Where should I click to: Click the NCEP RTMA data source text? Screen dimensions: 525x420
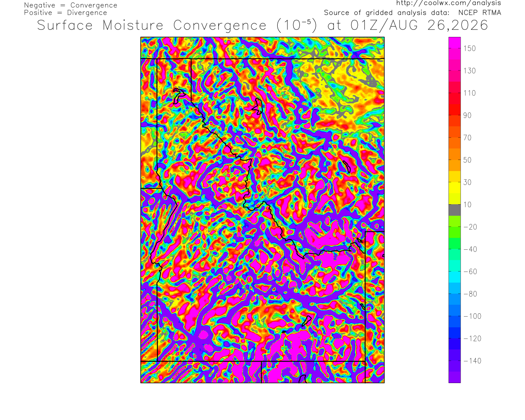click(x=479, y=13)
